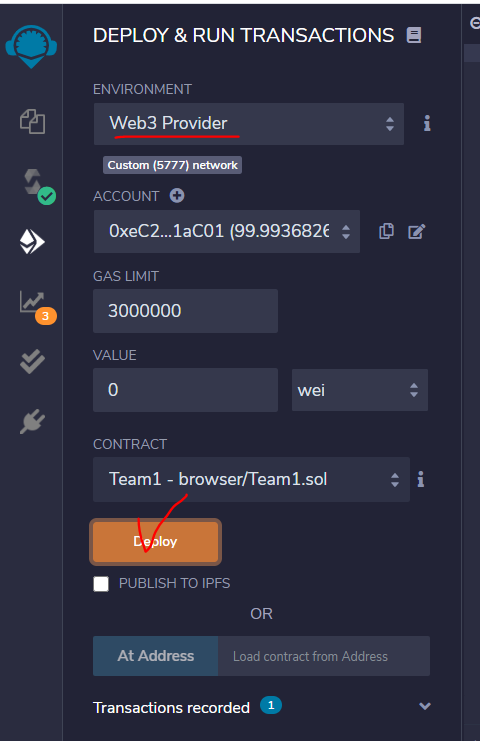
Task: Open the documentation book icon
Action: (414, 35)
